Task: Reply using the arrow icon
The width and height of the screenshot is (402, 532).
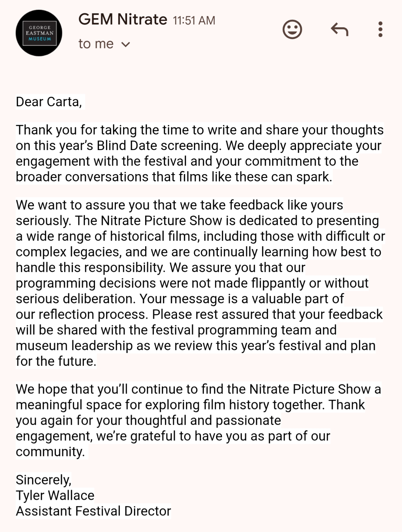Action: pyautogui.click(x=339, y=30)
